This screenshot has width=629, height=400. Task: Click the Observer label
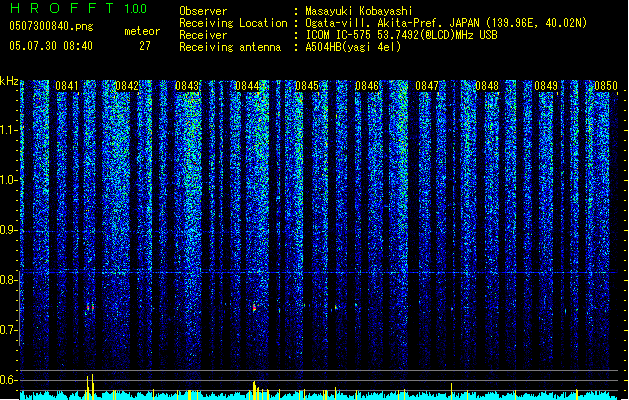(203, 11)
